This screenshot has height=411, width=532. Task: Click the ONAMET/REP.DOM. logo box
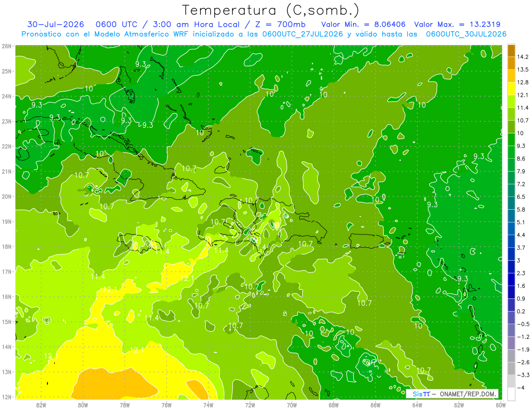tap(453, 394)
